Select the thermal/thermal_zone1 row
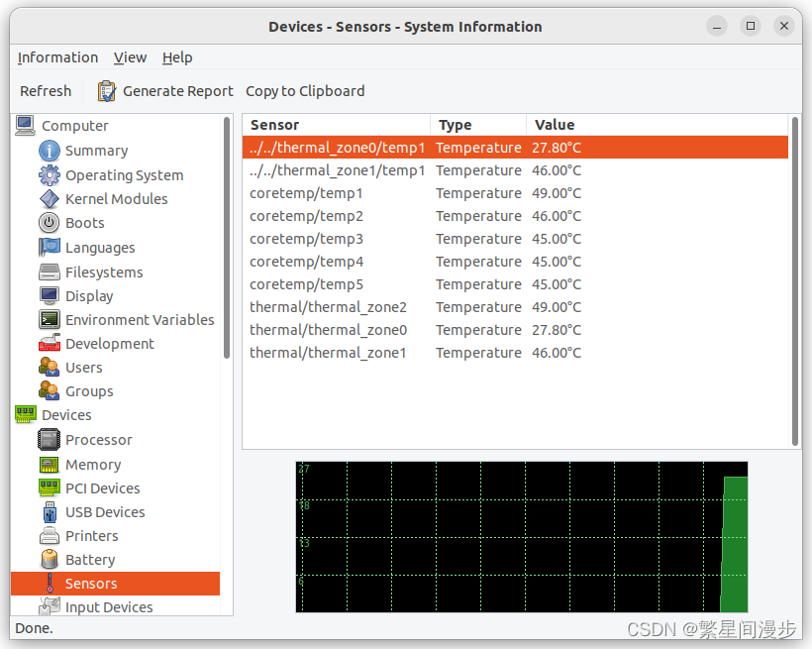This screenshot has height=649, width=812. coord(515,353)
